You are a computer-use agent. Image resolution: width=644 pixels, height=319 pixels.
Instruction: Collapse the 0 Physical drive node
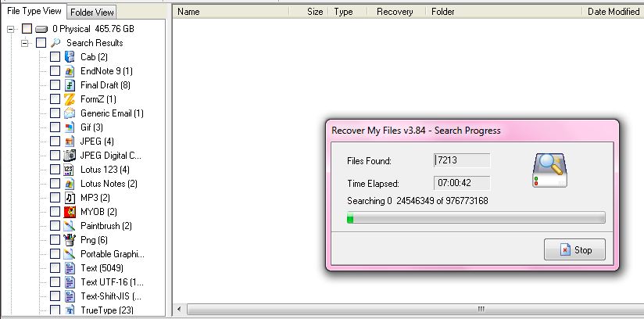point(11,29)
